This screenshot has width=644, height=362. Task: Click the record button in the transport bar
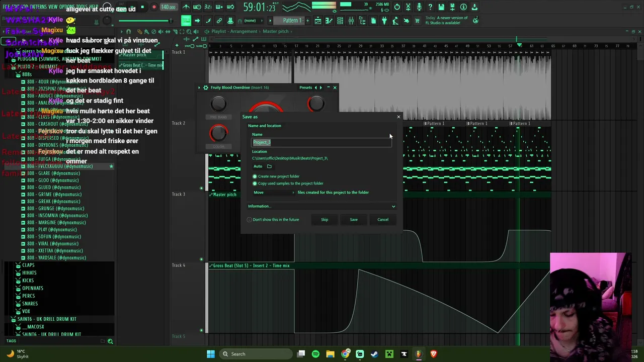click(x=154, y=7)
